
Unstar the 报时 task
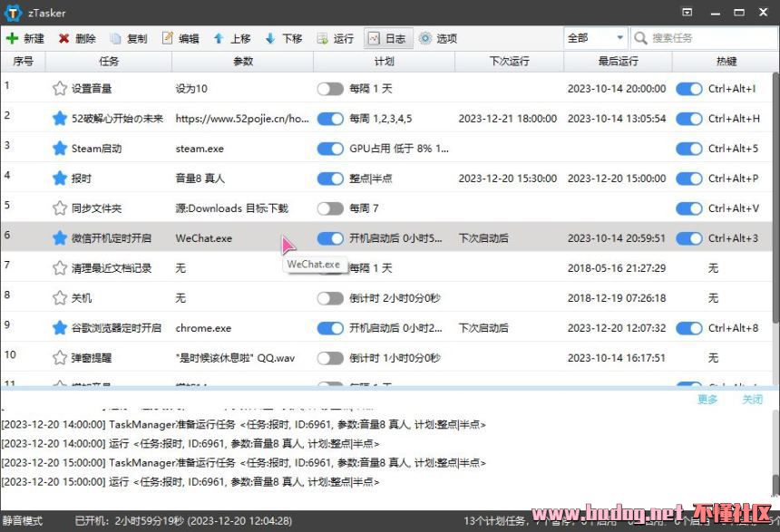[60, 178]
